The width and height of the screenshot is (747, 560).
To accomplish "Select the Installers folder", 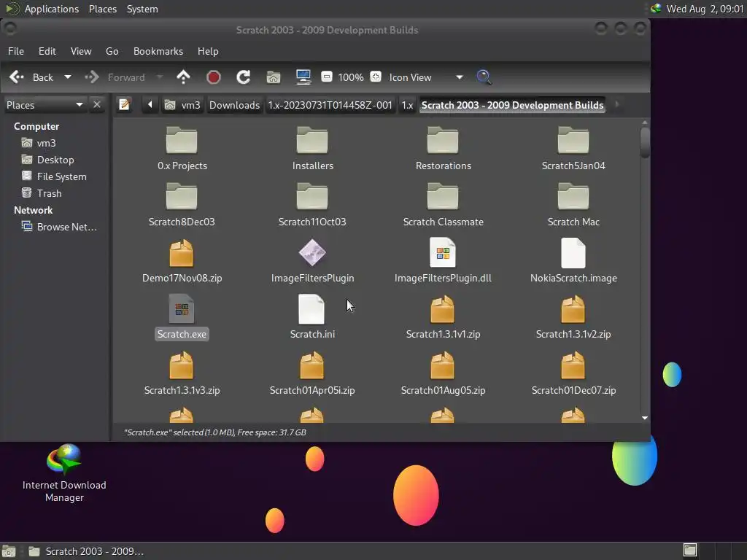I will [x=312, y=149].
